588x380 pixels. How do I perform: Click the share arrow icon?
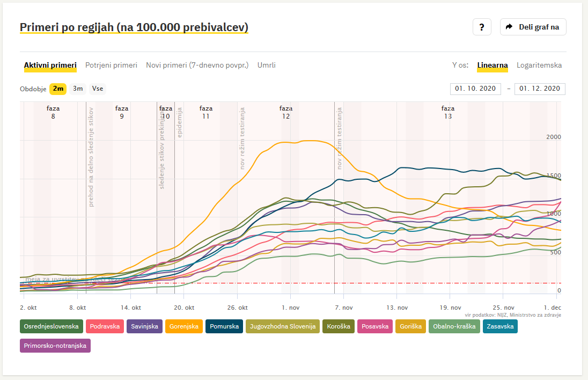509,27
